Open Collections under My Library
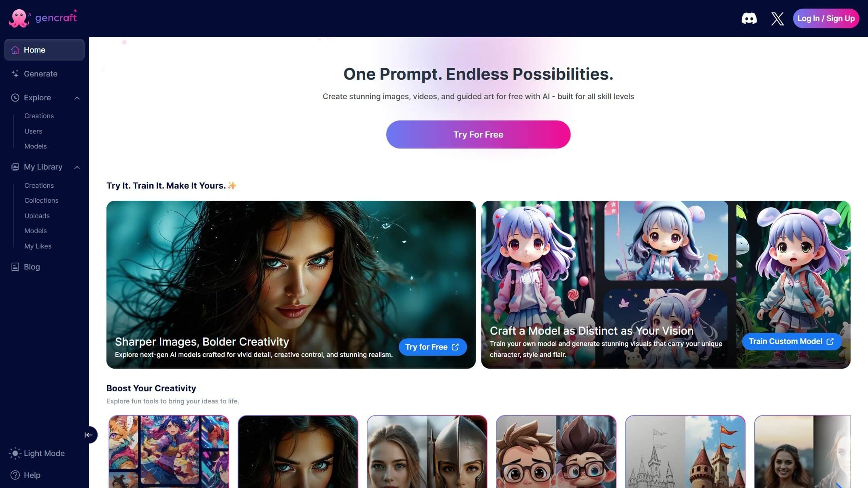This screenshot has width=868, height=488. point(41,200)
